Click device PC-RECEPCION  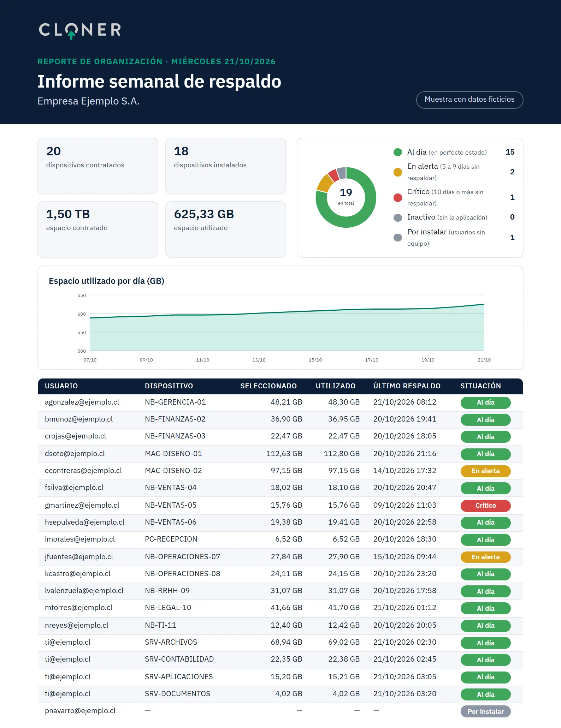click(x=171, y=539)
